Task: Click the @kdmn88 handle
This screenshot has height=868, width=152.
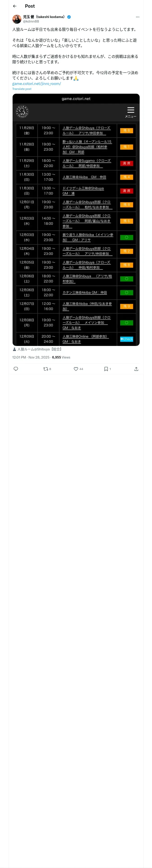Action: [x=31, y=21]
